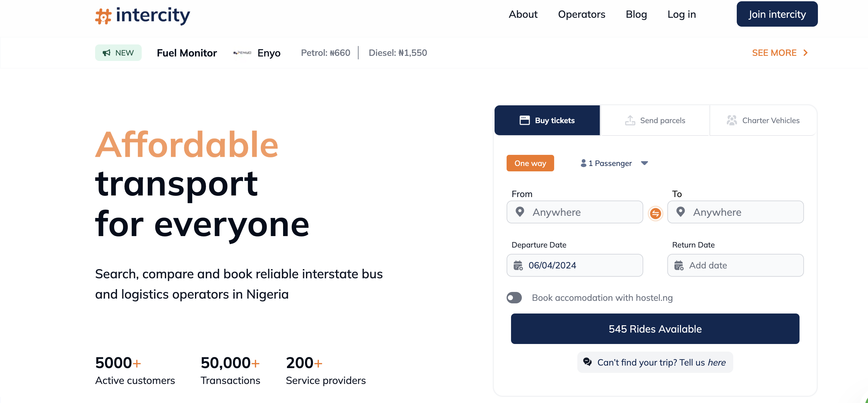This screenshot has width=868, height=403.
Task: Click the megaphone icon in NEW badge
Action: [x=107, y=53]
